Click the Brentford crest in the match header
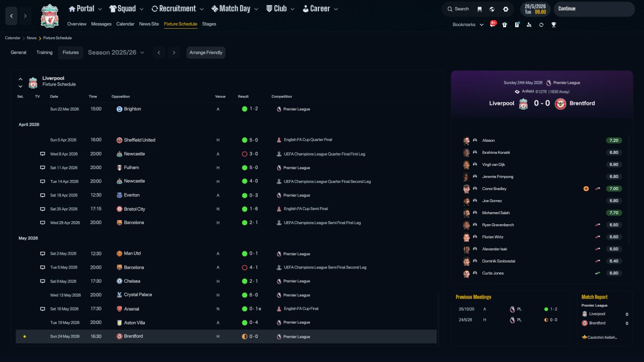This screenshot has height=362, width=644. (x=560, y=104)
